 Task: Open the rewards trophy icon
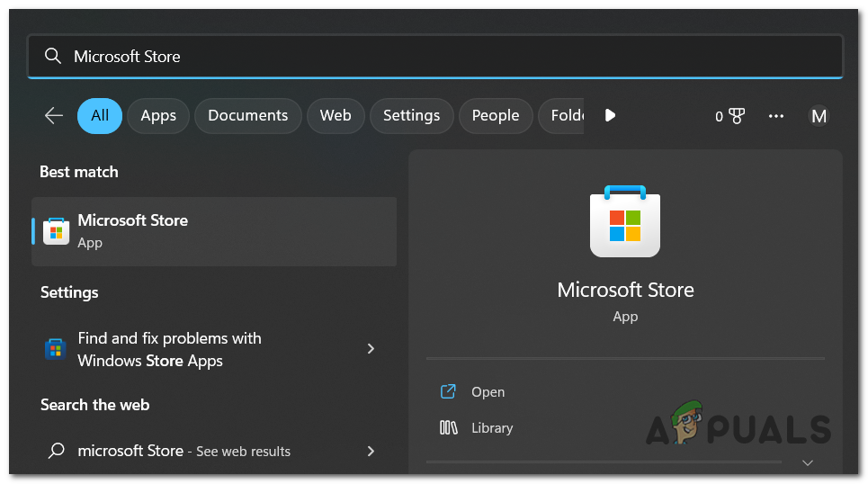point(737,116)
